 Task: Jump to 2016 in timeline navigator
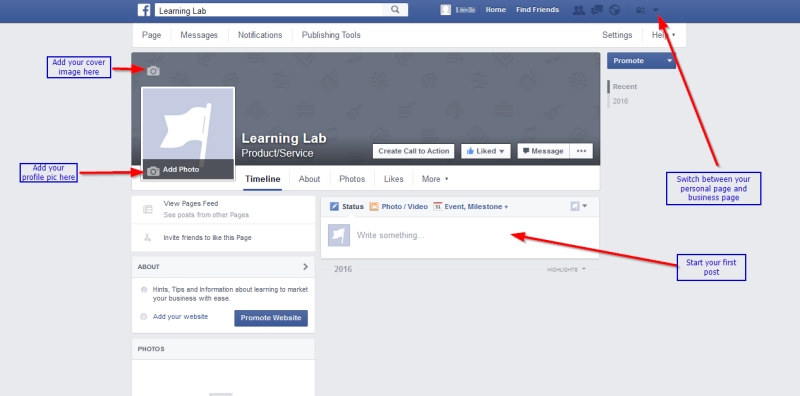(x=620, y=101)
